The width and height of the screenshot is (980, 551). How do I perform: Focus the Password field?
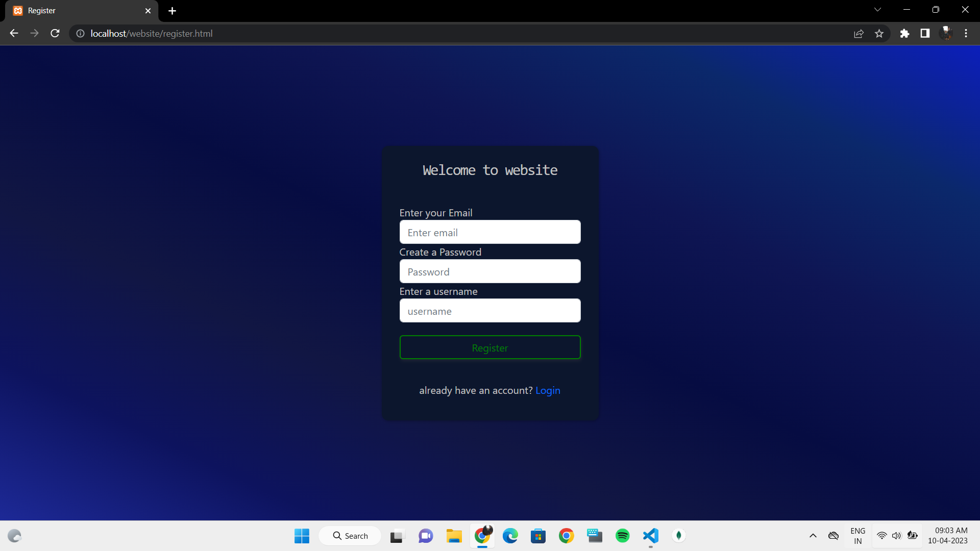490,271
